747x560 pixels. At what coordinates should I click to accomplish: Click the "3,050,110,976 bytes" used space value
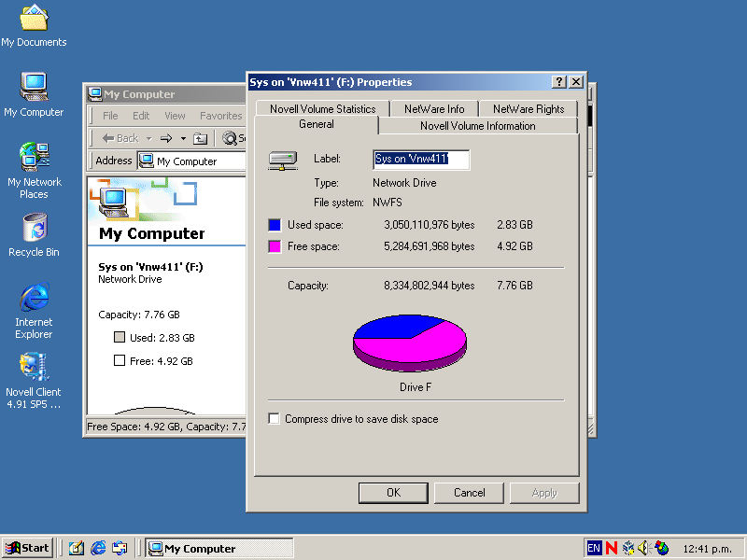(430, 225)
